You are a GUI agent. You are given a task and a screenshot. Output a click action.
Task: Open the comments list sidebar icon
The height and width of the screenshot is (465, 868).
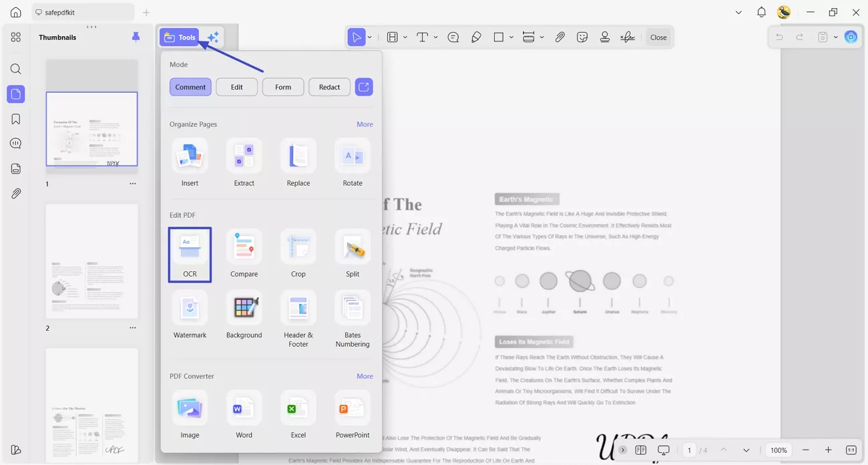point(16,144)
